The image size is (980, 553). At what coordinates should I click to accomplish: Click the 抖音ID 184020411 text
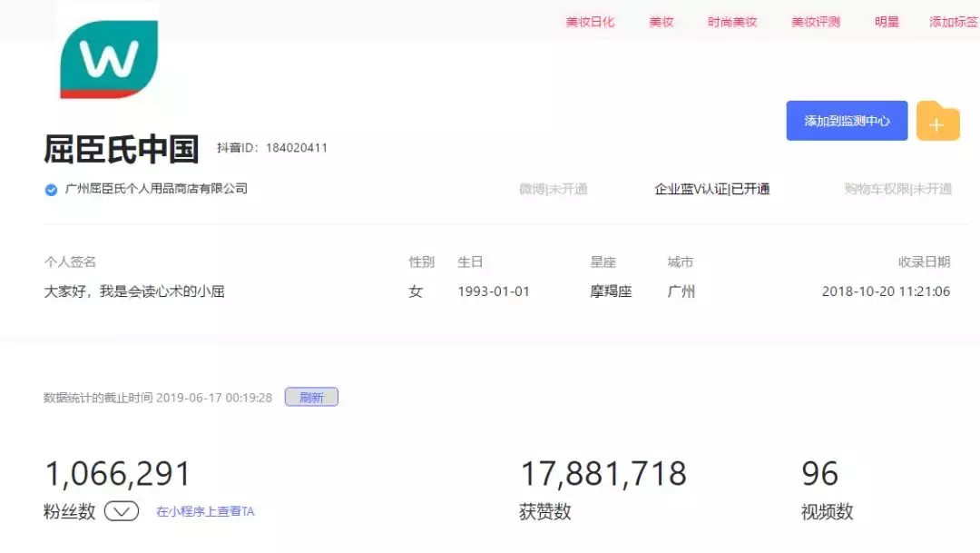click(x=272, y=148)
